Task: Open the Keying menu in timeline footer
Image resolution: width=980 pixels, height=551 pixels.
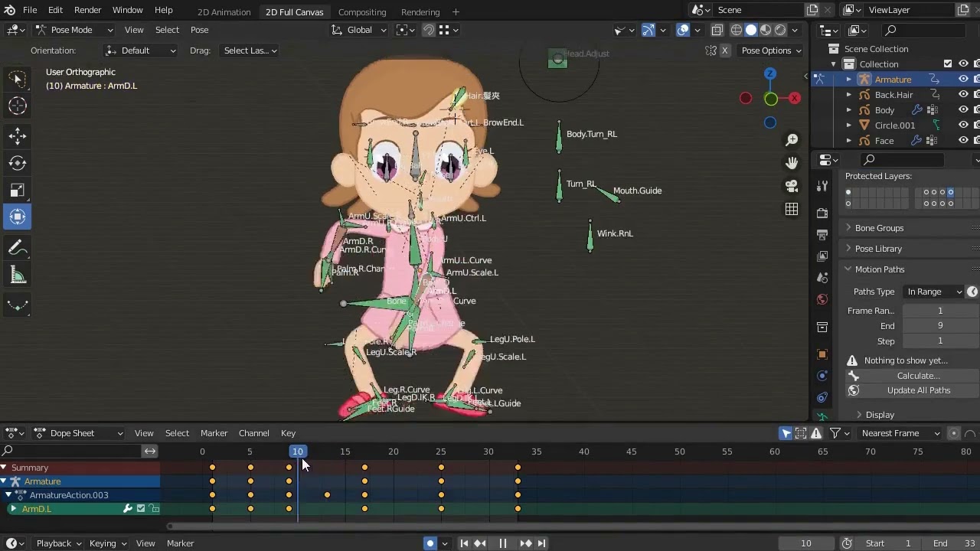Action: pos(108,543)
